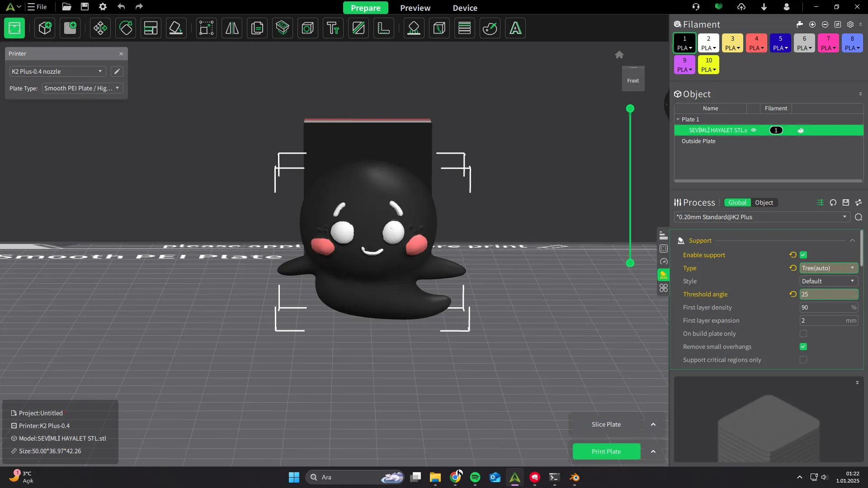Image resolution: width=868 pixels, height=488 pixels.
Task: Click the Threshold angle input field
Action: click(828, 294)
